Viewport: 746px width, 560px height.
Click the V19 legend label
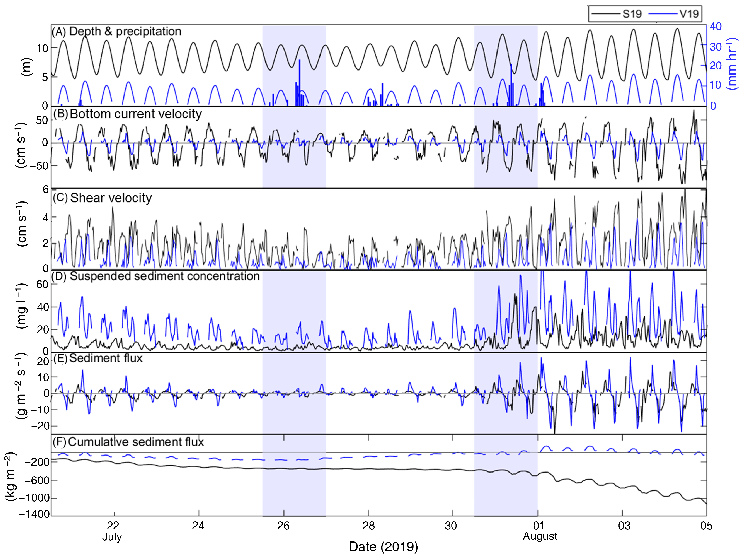click(689, 14)
